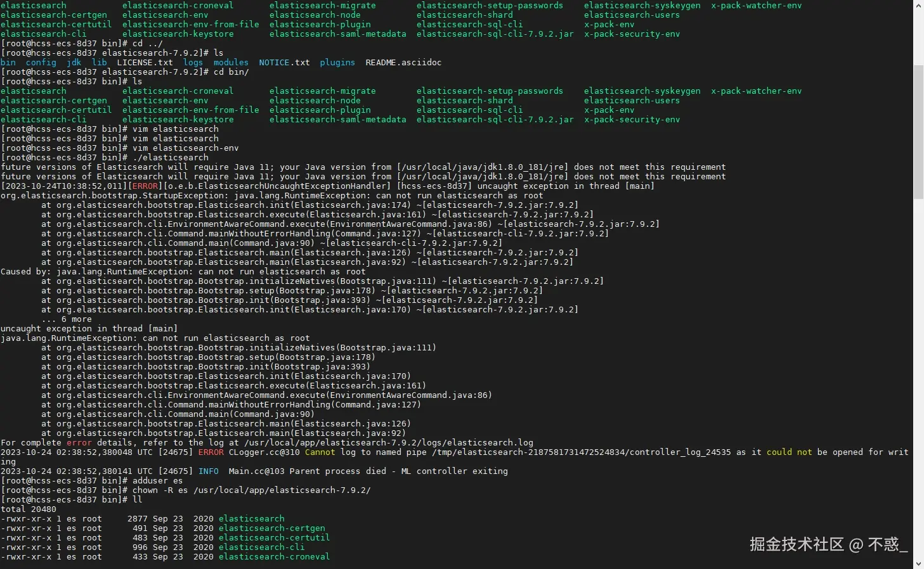Click the org.elasticsearch.bootstrap.StartupException line
Viewport: 924px width, 569px height.
tap(271, 196)
